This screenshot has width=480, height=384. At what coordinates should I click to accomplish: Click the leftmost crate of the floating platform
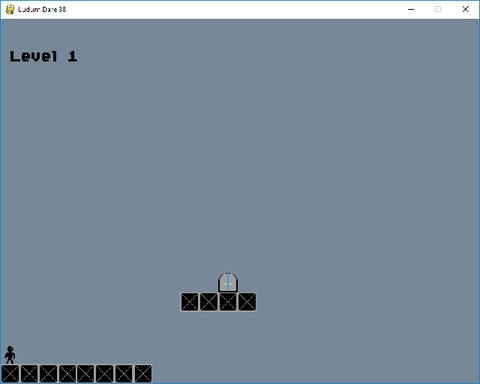coord(190,302)
